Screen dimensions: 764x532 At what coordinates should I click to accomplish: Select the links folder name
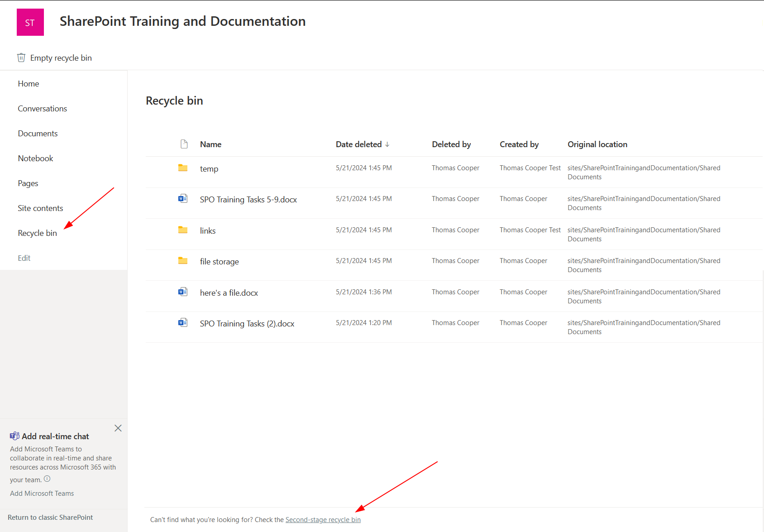(x=208, y=231)
